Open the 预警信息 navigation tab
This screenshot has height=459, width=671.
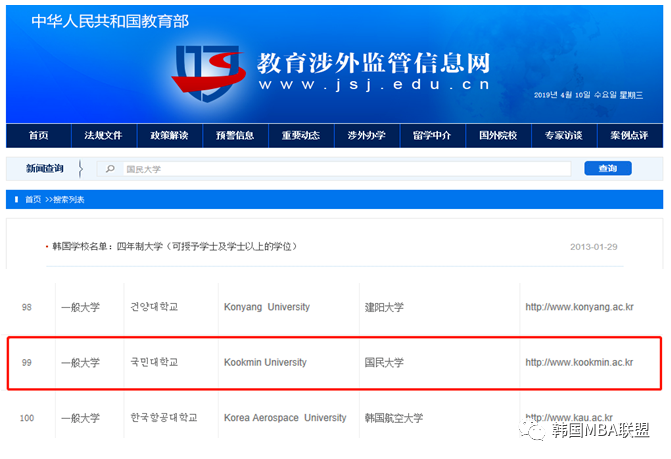[235, 136]
